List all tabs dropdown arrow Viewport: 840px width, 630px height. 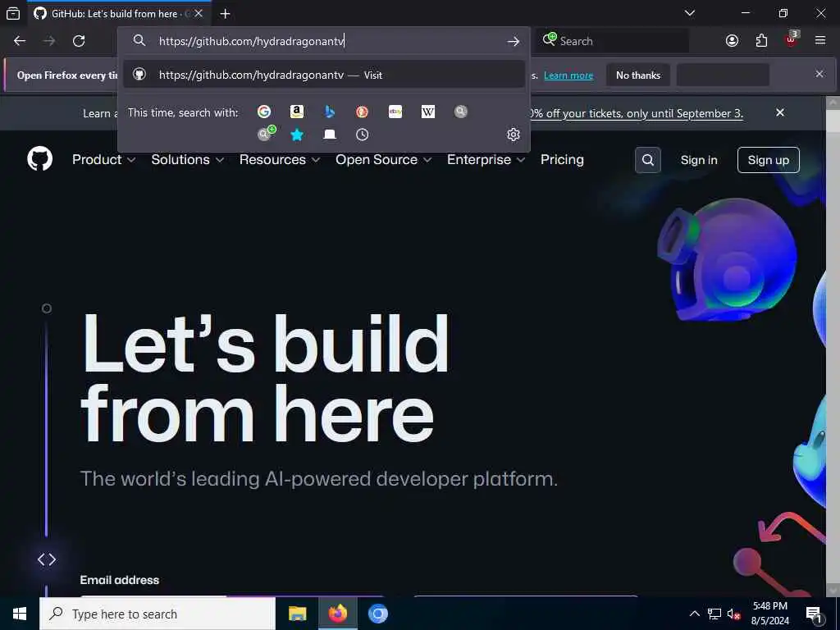click(x=690, y=13)
